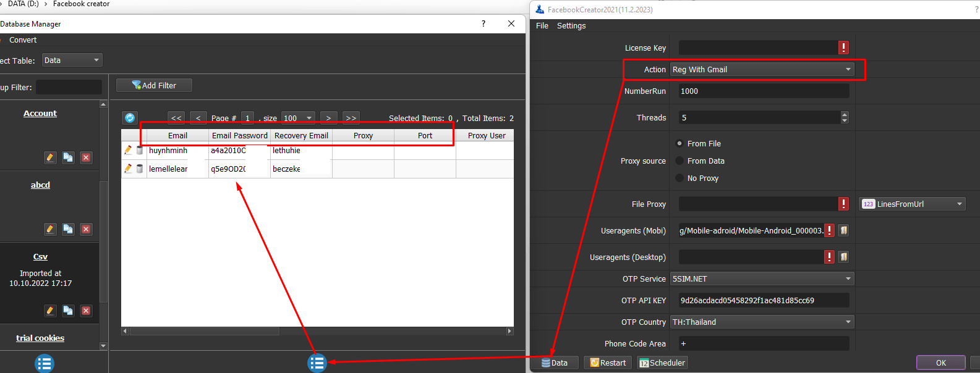980x373 pixels.
Task: Open the Select Table dropdown showing Data
Action: coord(72,60)
